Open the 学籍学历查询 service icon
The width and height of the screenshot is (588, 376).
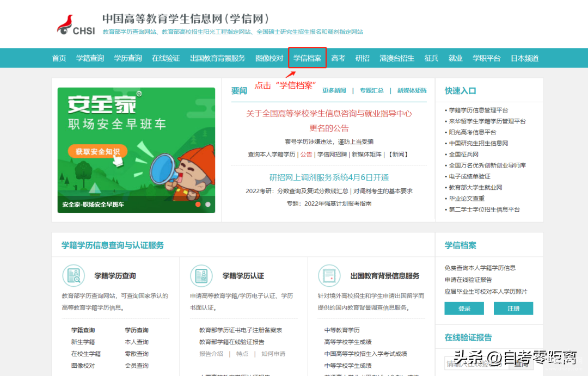pyautogui.click(x=73, y=275)
